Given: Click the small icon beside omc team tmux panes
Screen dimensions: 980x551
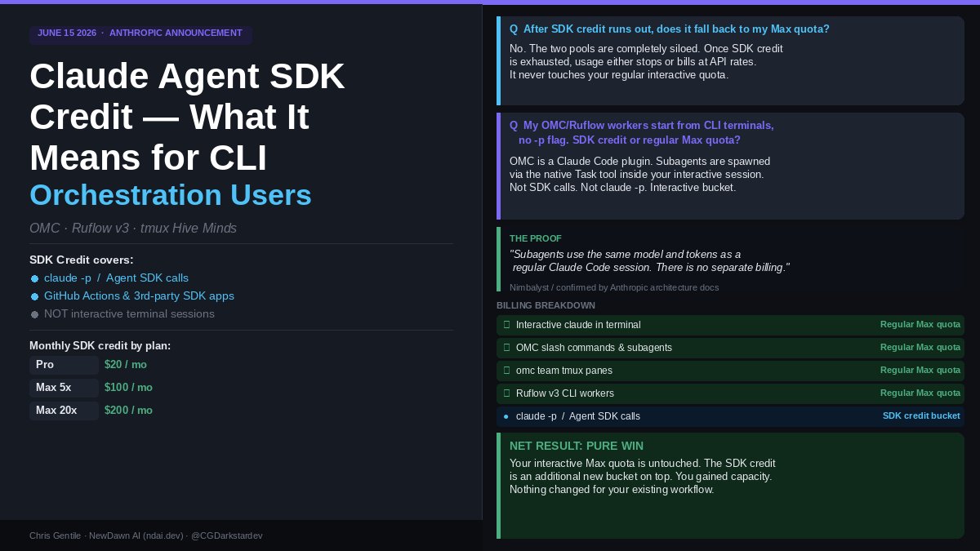Looking at the screenshot, I should [x=506, y=371].
